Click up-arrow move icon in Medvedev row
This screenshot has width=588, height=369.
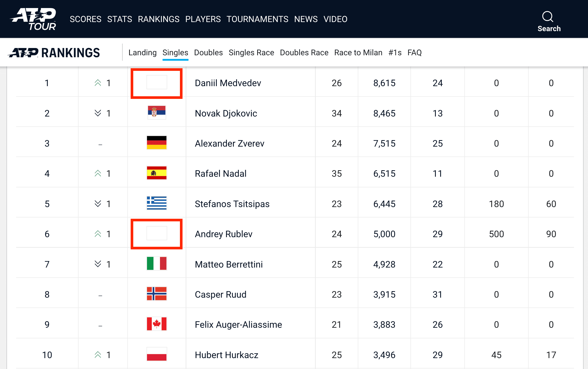pyautogui.click(x=98, y=83)
